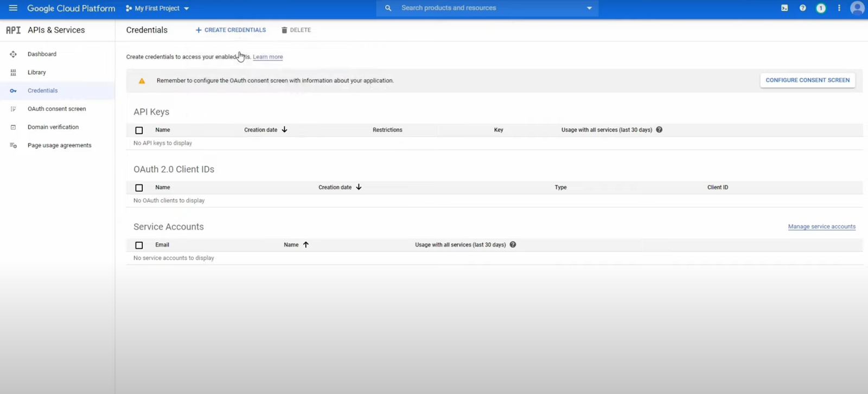Image resolution: width=868 pixels, height=394 pixels.
Task: Click help icon beside Service Accounts usage column
Action: (x=513, y=245)
